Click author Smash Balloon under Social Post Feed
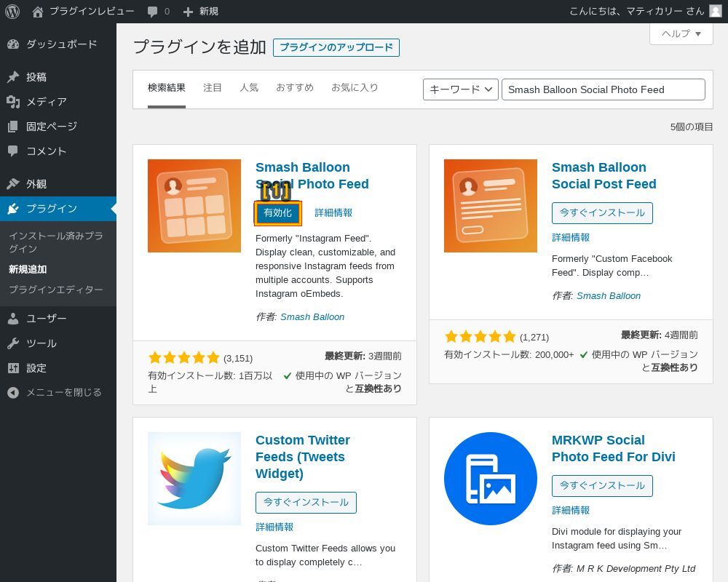Image resolution: width=728 pixels, height=582 pixels. [608, 296]
